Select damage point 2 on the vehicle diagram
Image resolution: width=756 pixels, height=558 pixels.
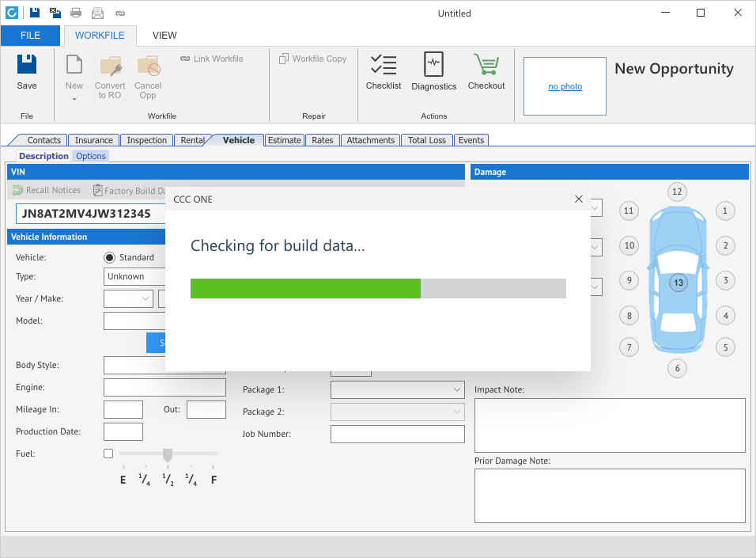tap(725, 245)
